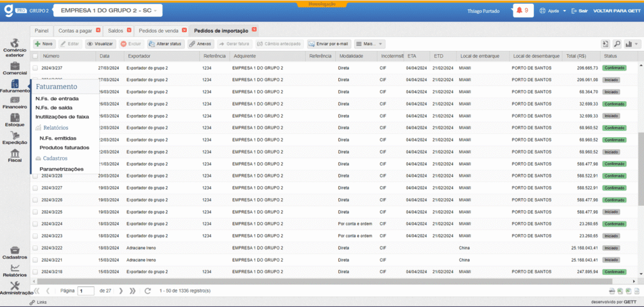Screen dimensions: 644x307
Task: Select the checkbox for order 2024/3/221
Action: point(35,260)
